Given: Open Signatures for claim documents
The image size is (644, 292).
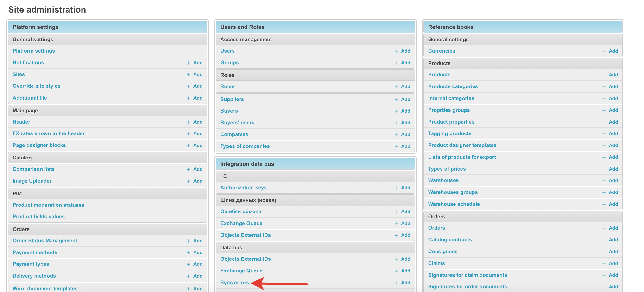Looking at the screenshot, I should point(467,275).
